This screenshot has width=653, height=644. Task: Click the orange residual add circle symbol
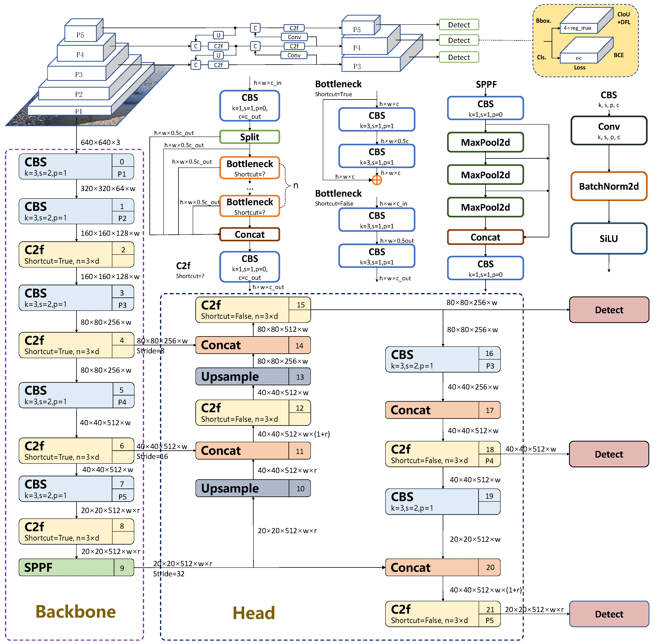tap(376, 180)
